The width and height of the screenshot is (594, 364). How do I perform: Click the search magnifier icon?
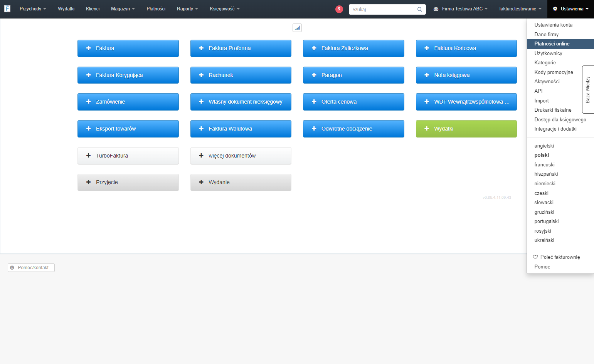coord(420,9)
